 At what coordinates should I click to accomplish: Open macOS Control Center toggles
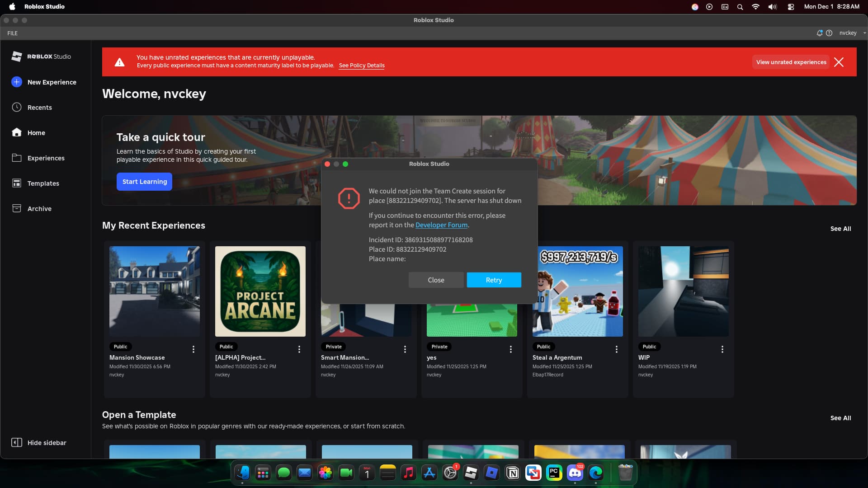[791, 7]
